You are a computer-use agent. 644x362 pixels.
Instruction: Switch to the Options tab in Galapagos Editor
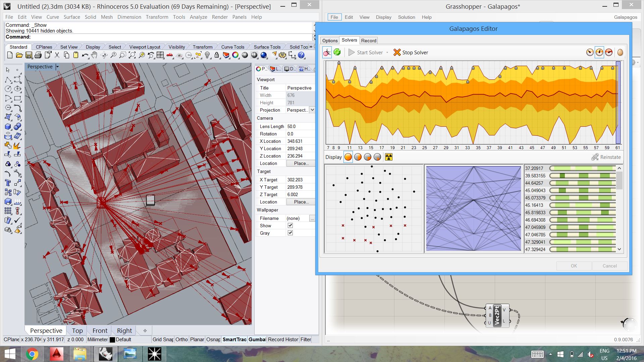pos(330,41)
